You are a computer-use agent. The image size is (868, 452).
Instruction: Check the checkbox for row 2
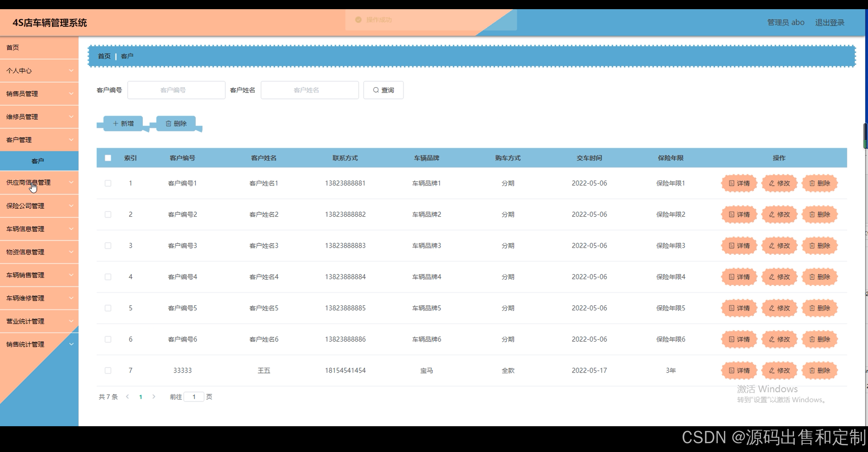coord(108,214)
